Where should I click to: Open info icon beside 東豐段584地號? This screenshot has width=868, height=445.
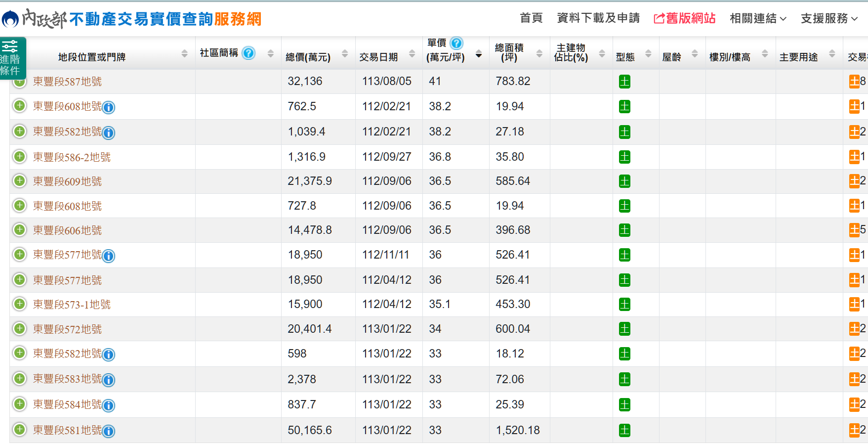tap(109, 405)
